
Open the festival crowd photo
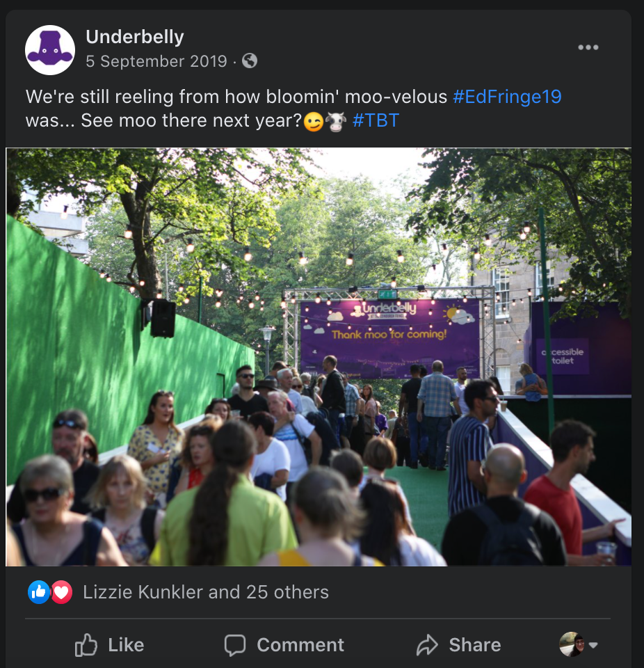click(319, 357)
